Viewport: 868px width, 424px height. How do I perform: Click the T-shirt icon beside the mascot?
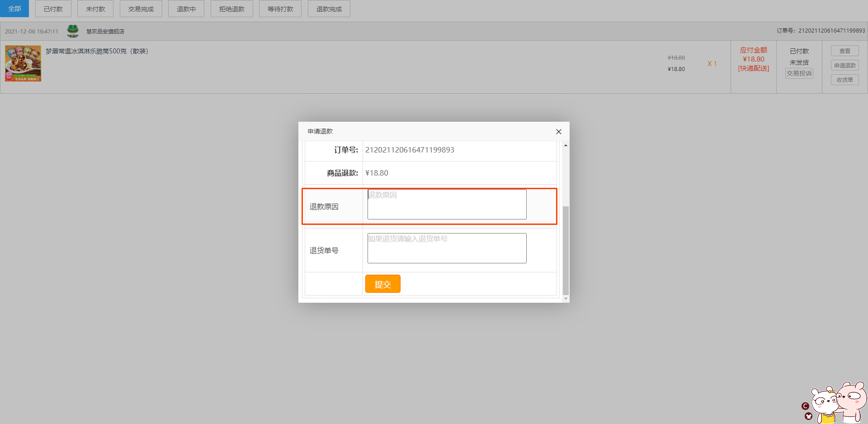coord(808,416)
